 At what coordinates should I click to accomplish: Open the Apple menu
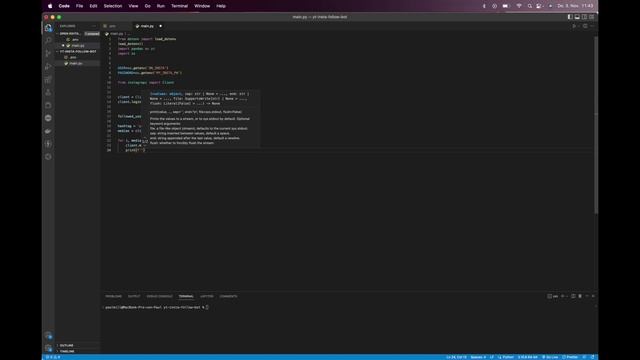click(50, 6)
